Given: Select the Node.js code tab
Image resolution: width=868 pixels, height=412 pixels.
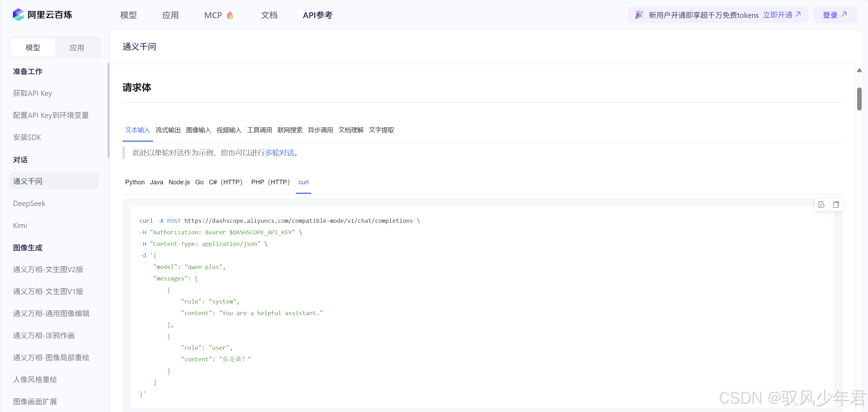Looking at the screenshot, I should 179,182.
